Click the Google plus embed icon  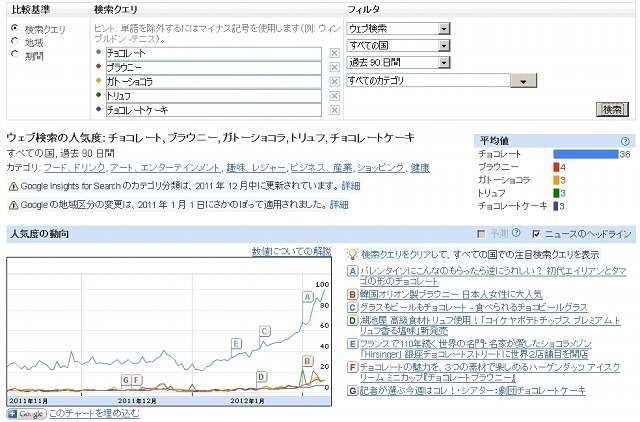click(26, 414)
